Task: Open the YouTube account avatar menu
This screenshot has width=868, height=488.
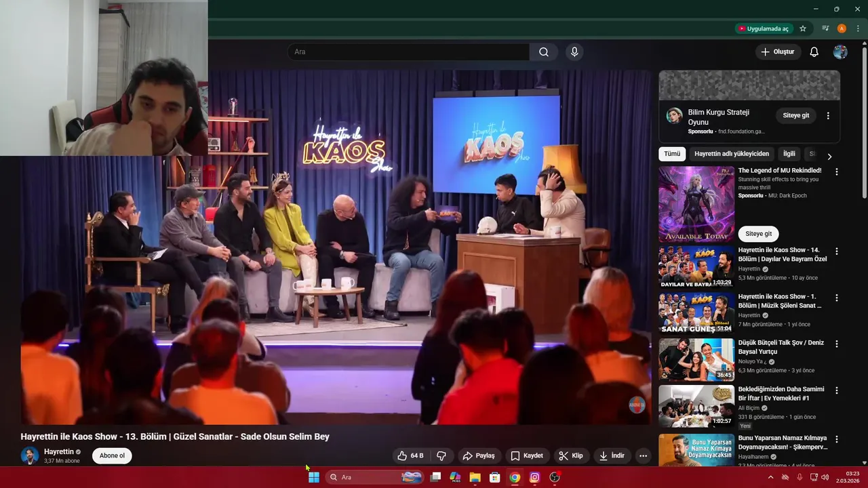Action: point(840,52)
